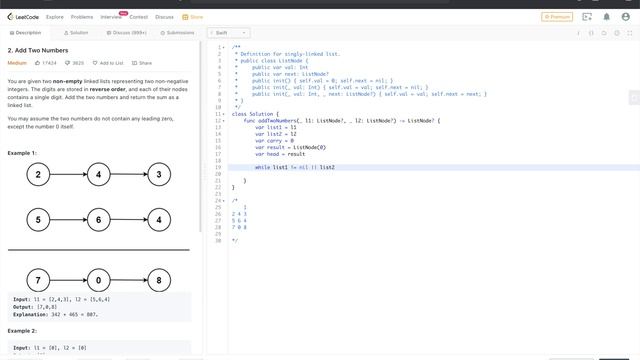640x360 pixels.
Task: Click Add to List
Action: tap(108, 63)
